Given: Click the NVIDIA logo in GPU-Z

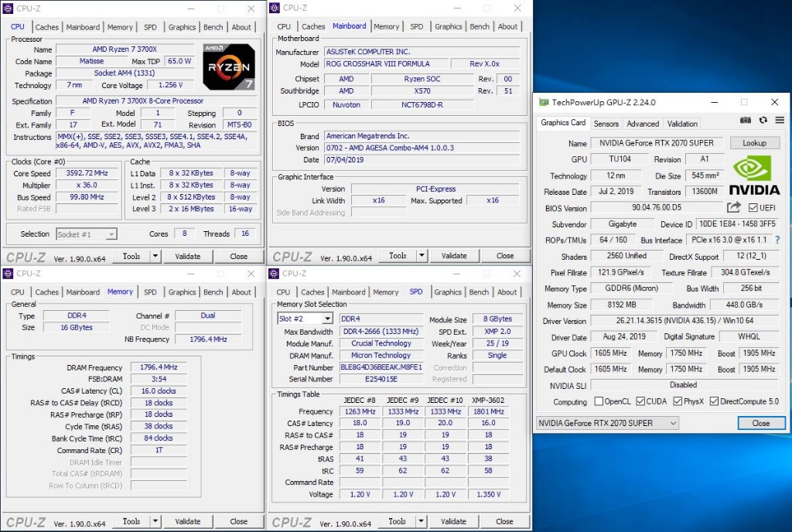Looking at the screenshot, I should click(x=754, y=176).
